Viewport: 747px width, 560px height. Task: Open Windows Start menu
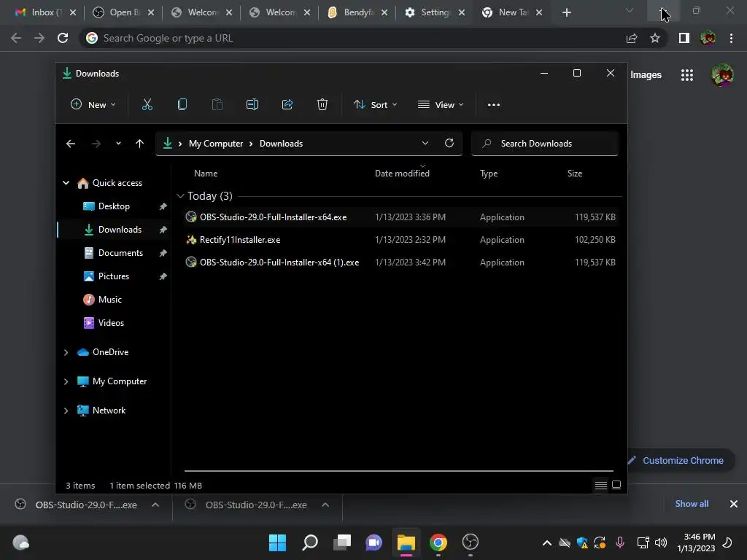pos(277,542)
